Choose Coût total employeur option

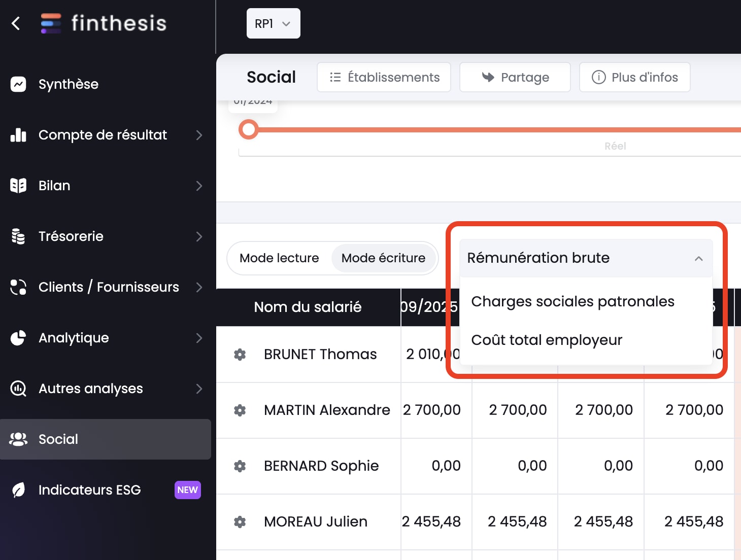[x=547, y=340]
